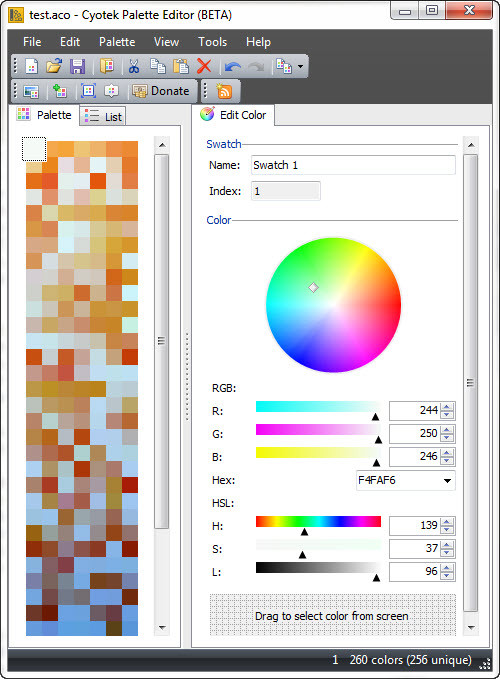The width and height of the screenshot is (500, 679).
Task: Open the File menu
Action: (x=32, y=42)
